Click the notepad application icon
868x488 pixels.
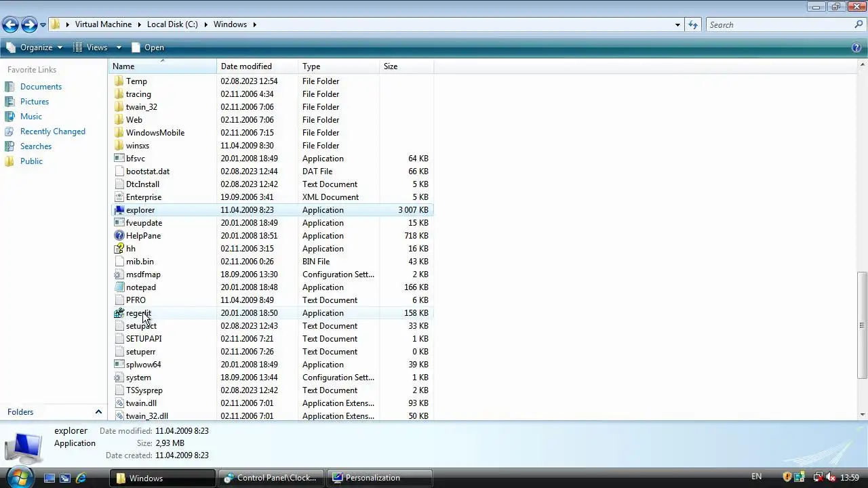(119, 287)
